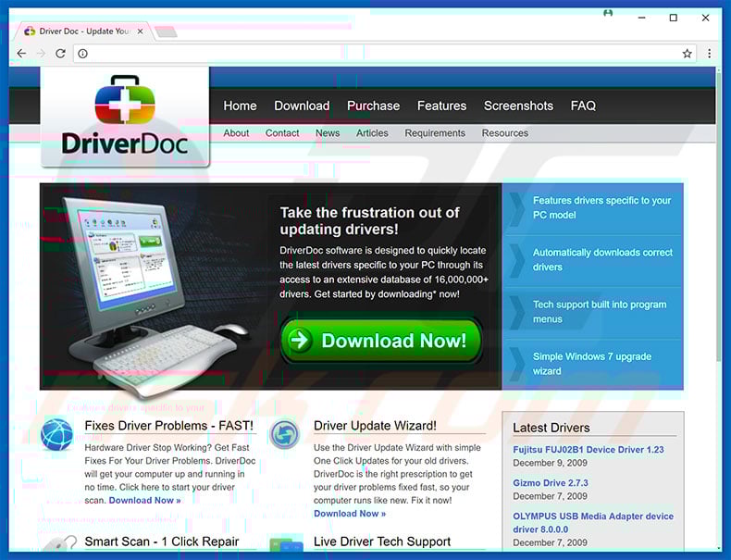
Task: Click the site info icon in address bar
Action: 82,54
